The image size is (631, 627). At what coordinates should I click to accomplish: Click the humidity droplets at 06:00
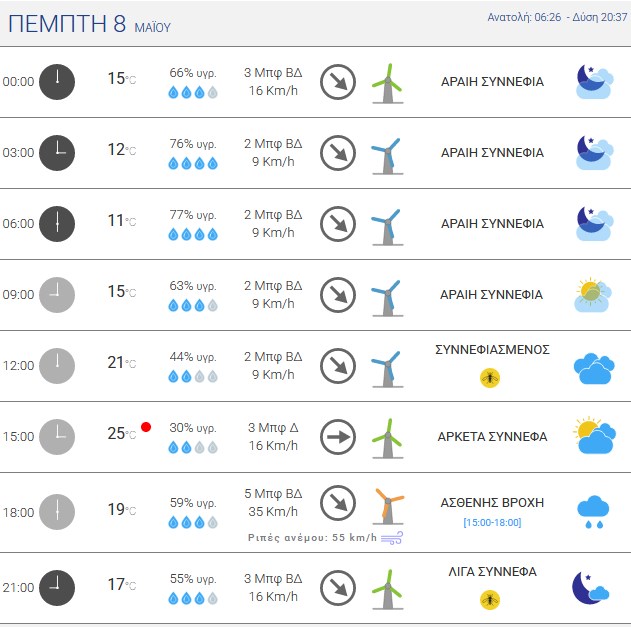click(193, 234)
